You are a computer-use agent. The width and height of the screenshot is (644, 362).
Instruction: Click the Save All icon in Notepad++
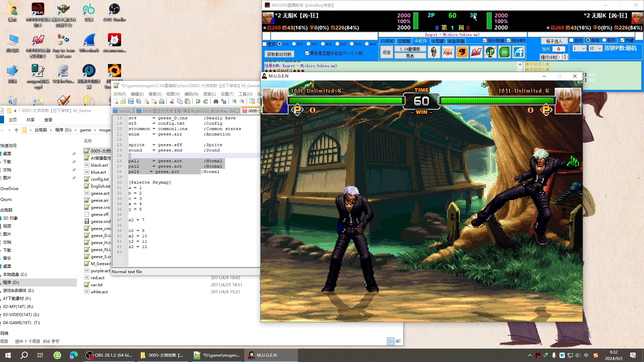(x=139, y=102)
